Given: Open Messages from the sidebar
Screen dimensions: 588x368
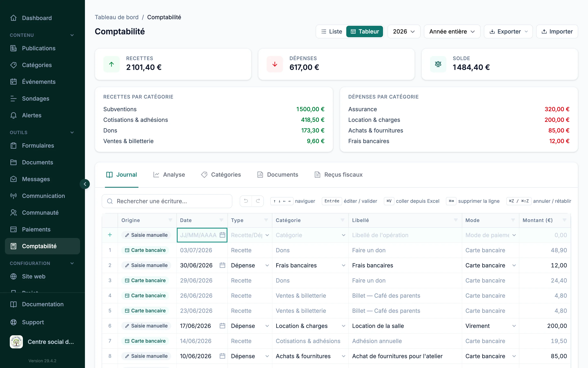Looking at the screenshot, I should pyautogui.click(x=42, y=179).
